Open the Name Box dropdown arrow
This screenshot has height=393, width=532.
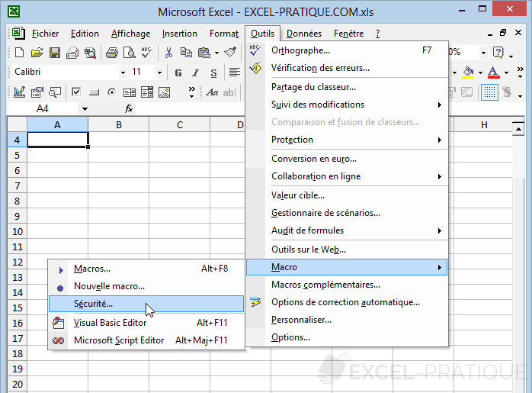point(85,109)
